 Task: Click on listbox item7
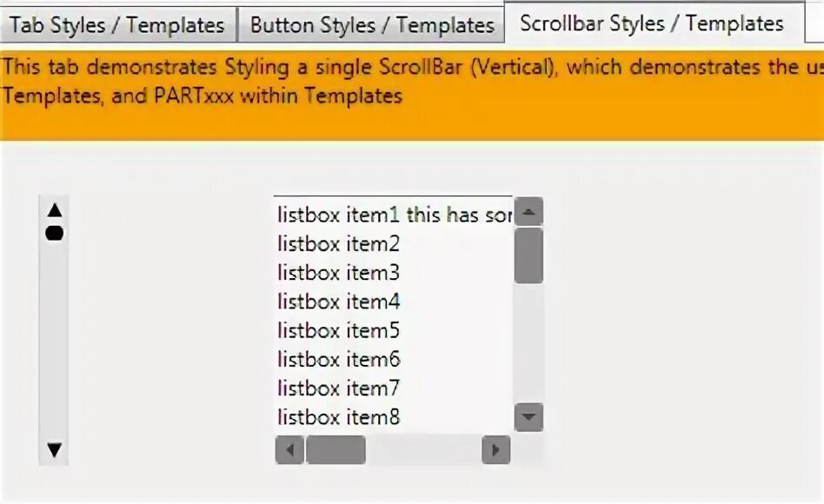(x=339, y=388)
